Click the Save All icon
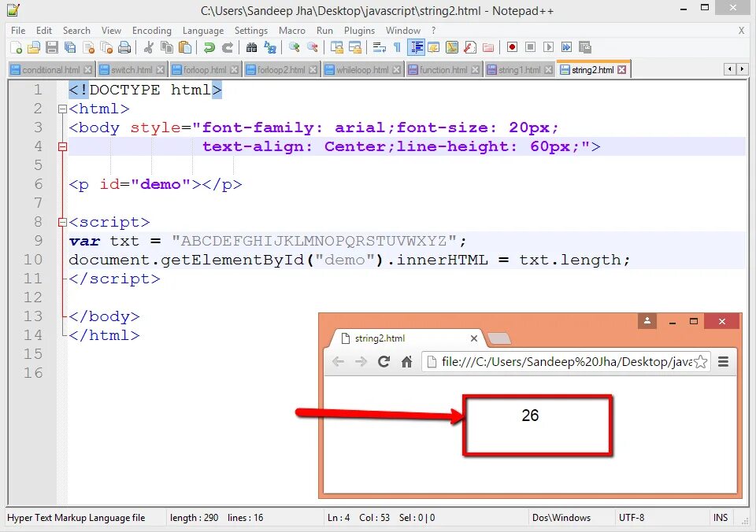756x532 pixels. [x=70, y=47]
